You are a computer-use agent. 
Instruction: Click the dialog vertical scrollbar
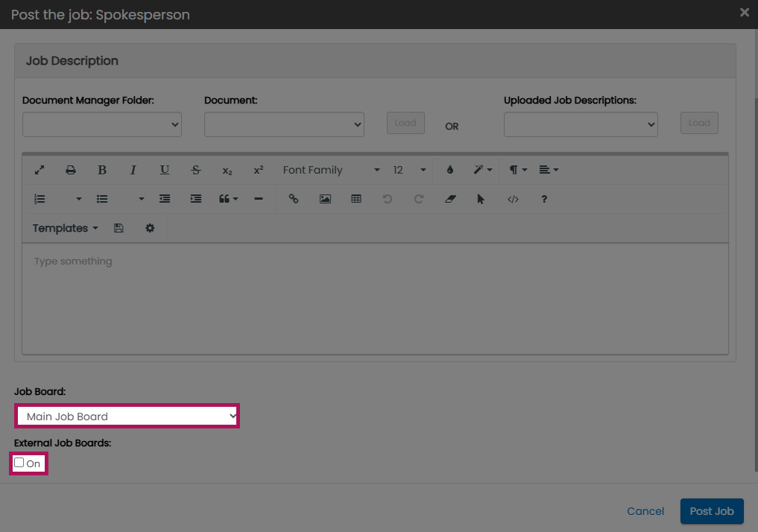coord(756,285)
